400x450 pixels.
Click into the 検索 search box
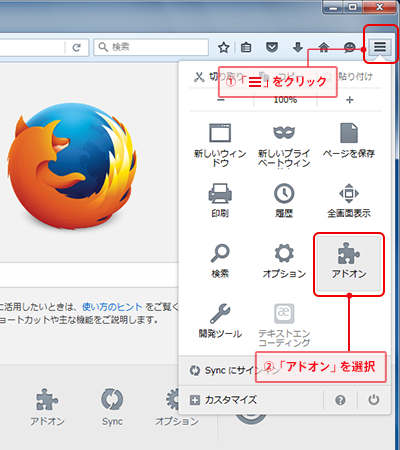tap(151, 47)
